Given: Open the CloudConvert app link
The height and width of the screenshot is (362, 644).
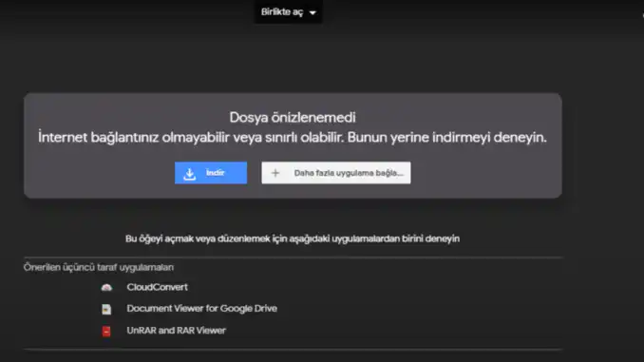Looking at the screenshot, I should [157, 287].
